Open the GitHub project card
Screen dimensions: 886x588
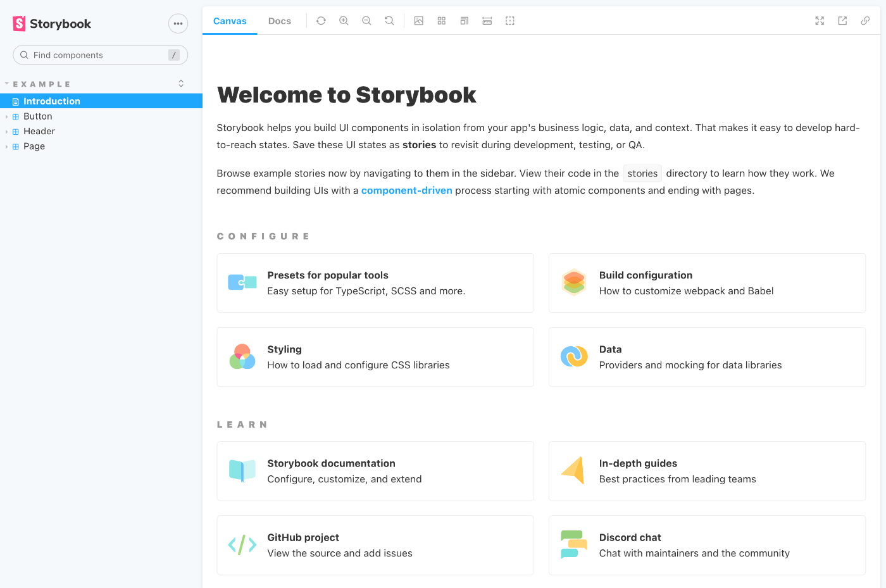coord(375,545)
